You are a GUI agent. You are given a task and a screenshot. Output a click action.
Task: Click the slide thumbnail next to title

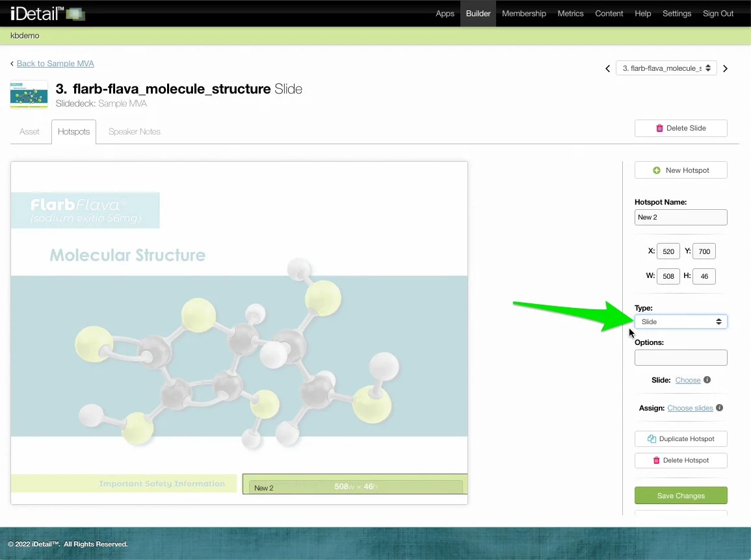coord(29,94)
